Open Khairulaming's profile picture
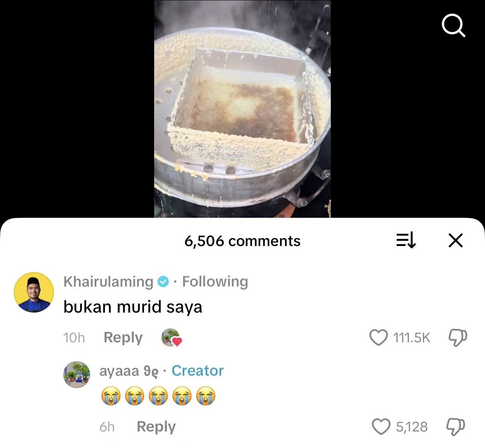The height and width of the screenshot is (448, 485). pyautogui.click(x=34, y=292)
